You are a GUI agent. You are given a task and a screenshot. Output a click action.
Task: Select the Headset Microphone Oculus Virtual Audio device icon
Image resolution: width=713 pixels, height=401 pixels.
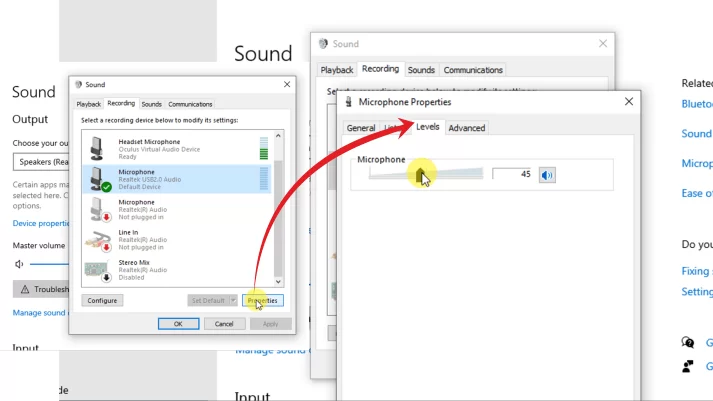pyautogui.click(x=97, y=149)
